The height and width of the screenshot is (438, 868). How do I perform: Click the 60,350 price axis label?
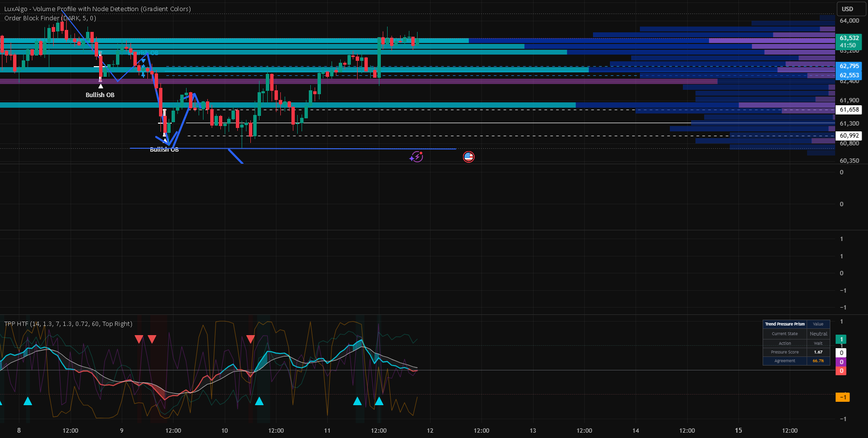click(x=849, y=161)
